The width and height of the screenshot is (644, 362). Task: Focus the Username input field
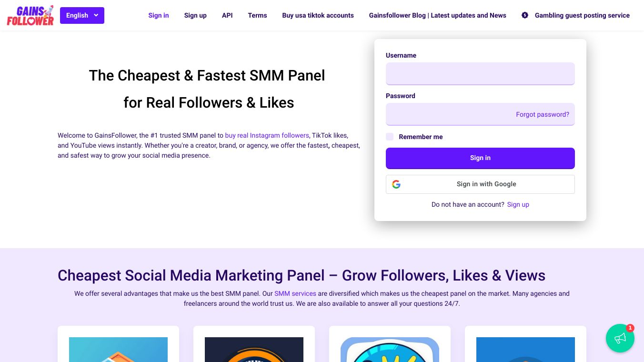(x=480, y=74)
